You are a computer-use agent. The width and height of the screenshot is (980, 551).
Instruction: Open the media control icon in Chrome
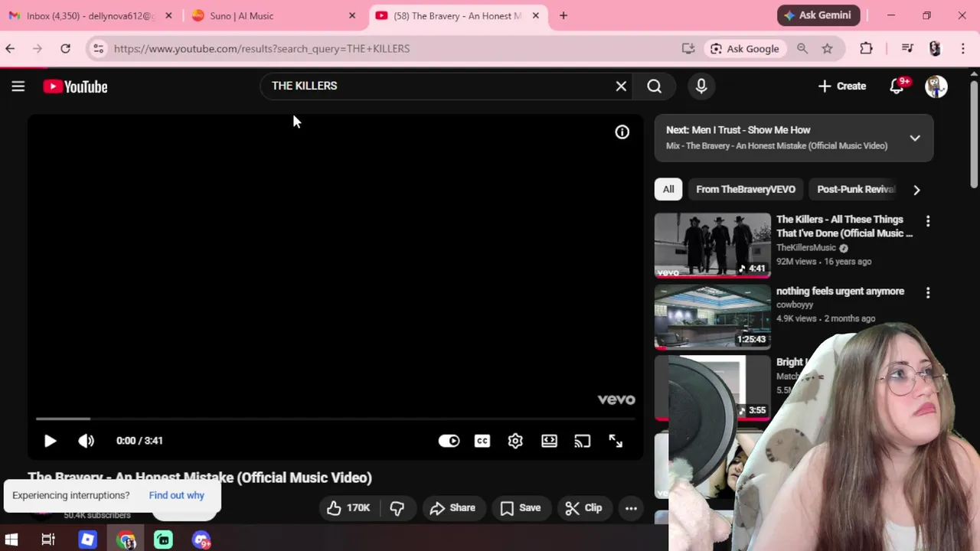907,48
